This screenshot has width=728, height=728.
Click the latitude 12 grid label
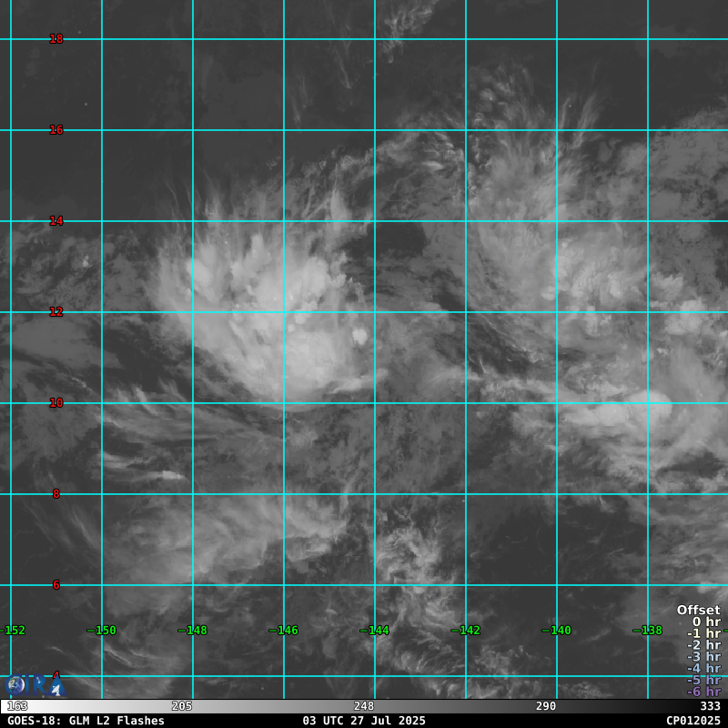tap(56, 312)
